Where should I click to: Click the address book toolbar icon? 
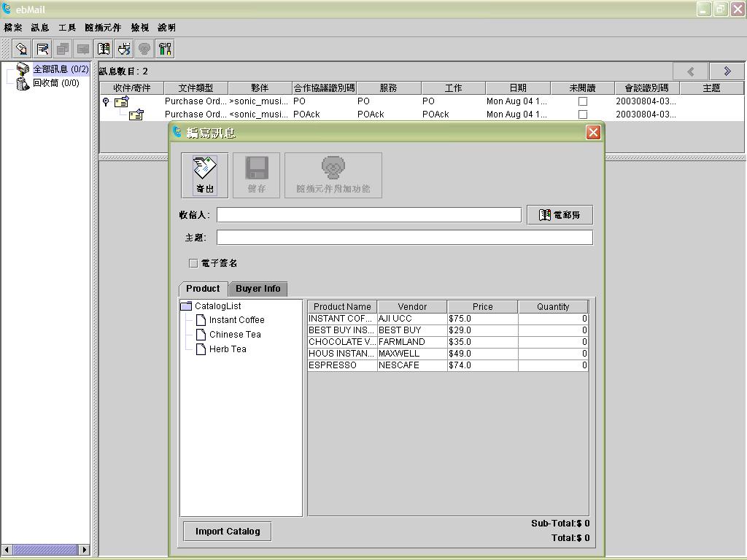tap(104, 49)
